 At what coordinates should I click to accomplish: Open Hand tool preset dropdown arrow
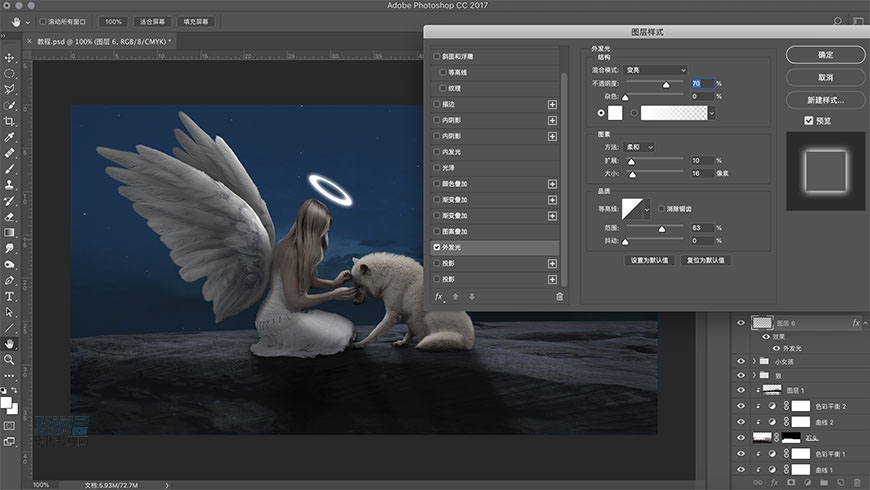click(x=28, y=22)
